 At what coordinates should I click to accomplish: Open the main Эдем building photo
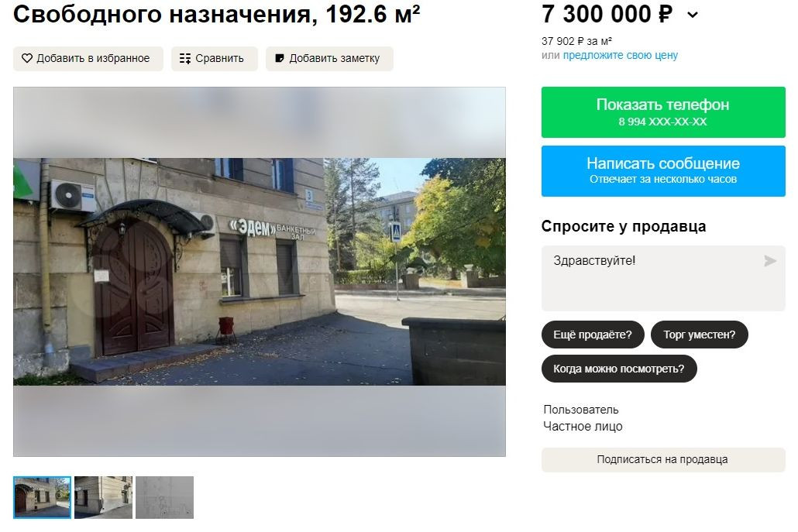coord(260,272)
